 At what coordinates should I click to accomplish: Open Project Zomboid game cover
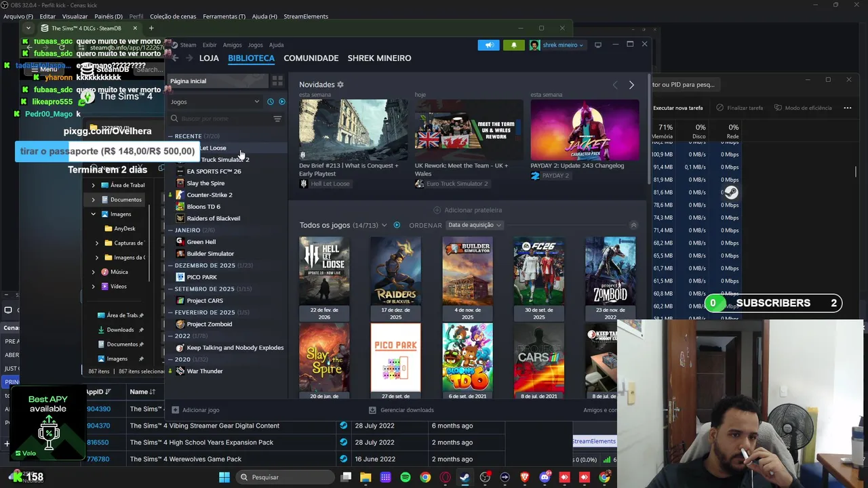click(x=610, y=270)
